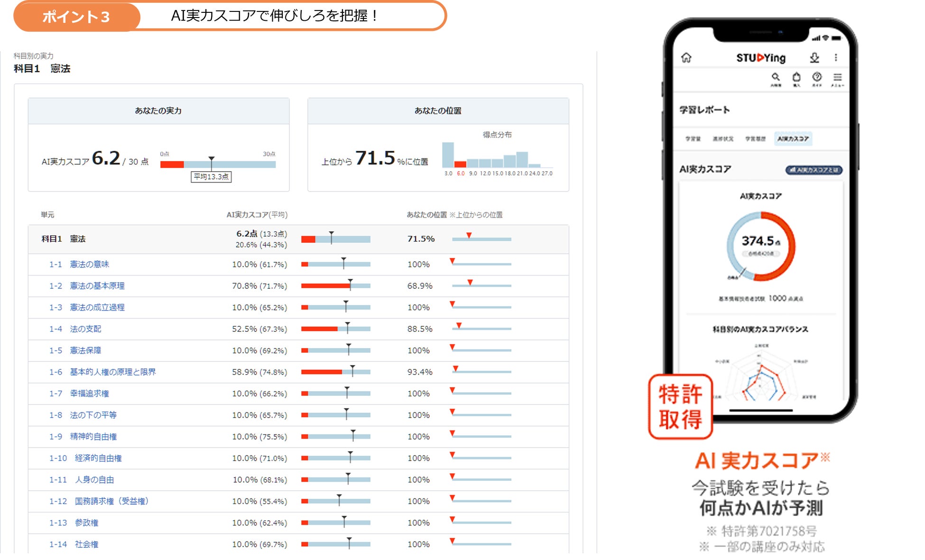Screen dimensions: 925x560
Task: Tap the home icon in the phone app
Action: click(x=686, y=58)
